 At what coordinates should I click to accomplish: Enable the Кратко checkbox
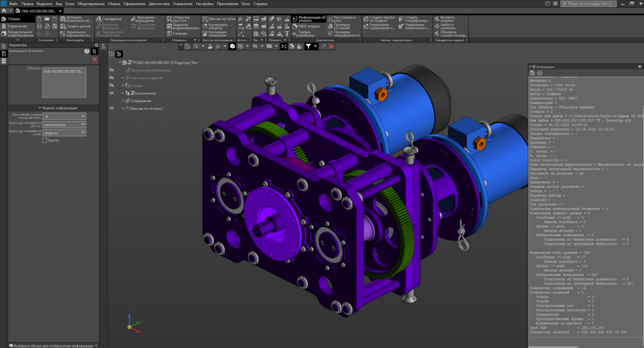point(44,140)
